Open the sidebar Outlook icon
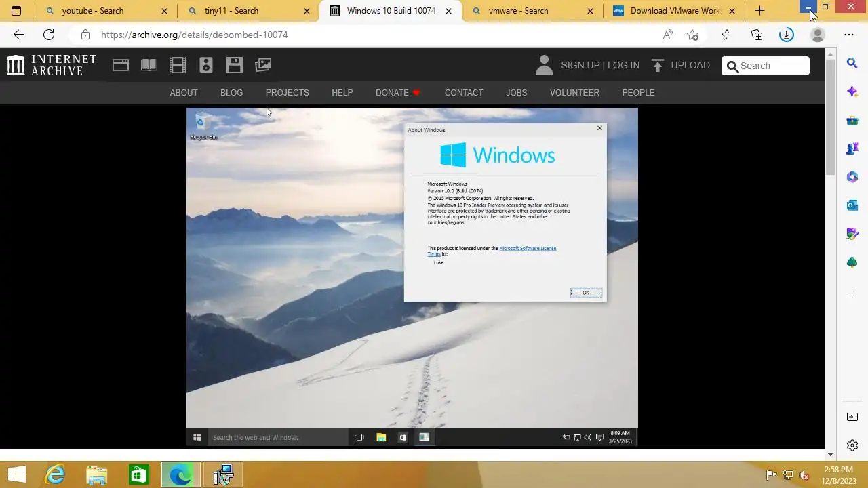The image size is (868, 488). point(852,205)
